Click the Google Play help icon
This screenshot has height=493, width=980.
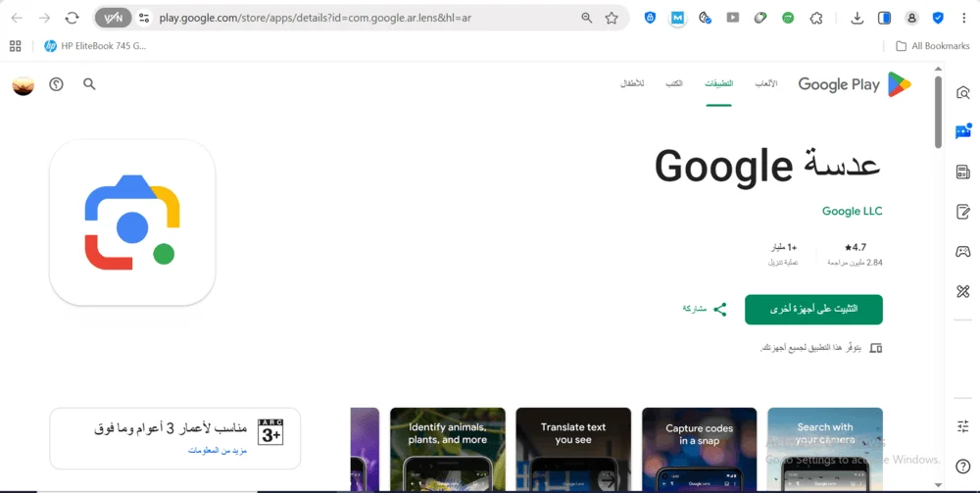coord(56,83)
